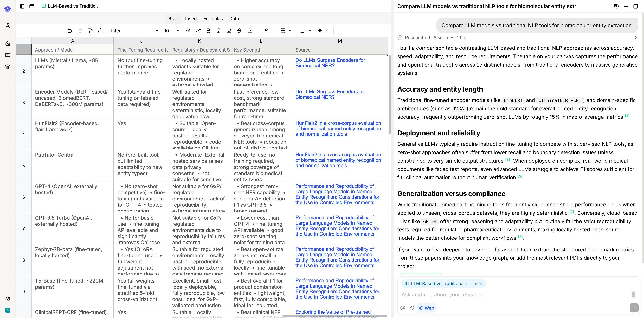Open the more options three-dot menu
Screen dimensions: 644x318
click(x=340, y=31)
